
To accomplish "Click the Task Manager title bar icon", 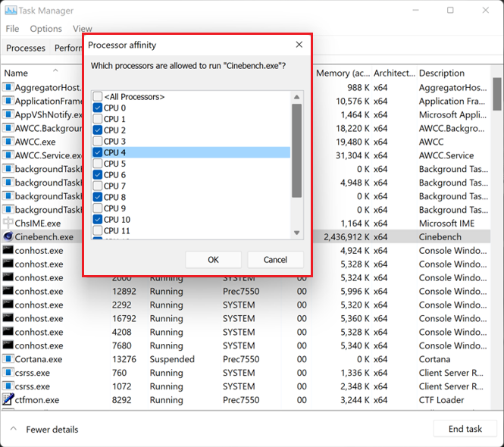I will pos(11,11).
